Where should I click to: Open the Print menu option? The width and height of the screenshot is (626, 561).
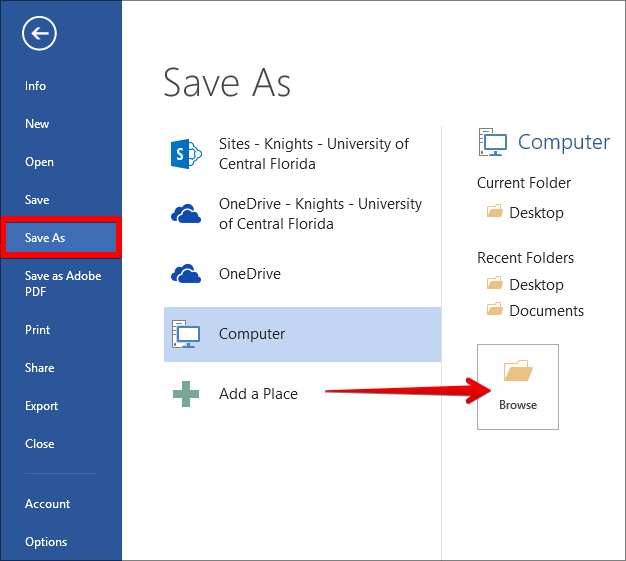point(38,330)
